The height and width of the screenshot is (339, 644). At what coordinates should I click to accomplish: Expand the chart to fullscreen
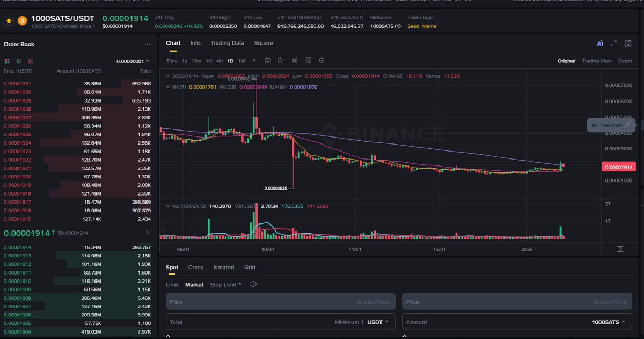614,43
